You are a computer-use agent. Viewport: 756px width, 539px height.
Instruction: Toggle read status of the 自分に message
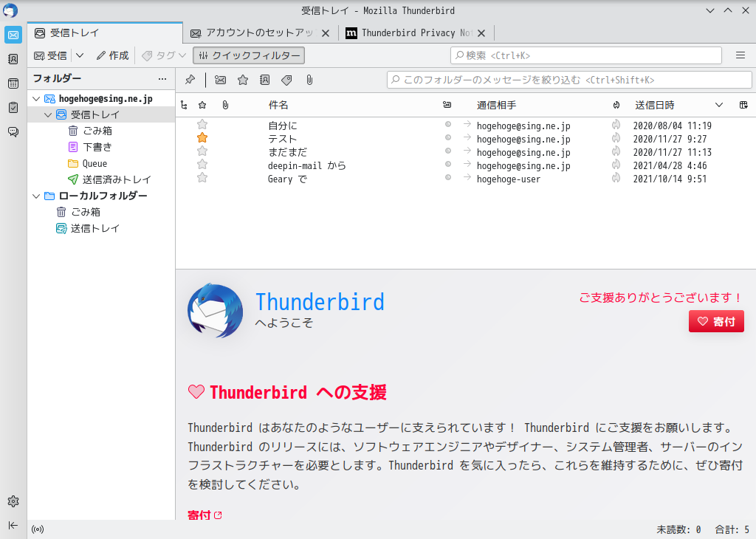tap(448, 124)
